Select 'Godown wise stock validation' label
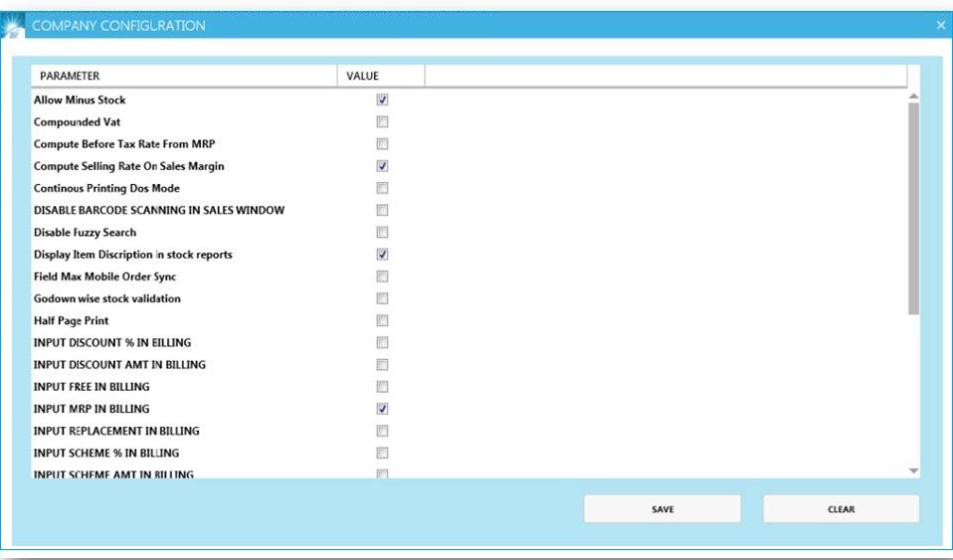Screen dimensions: 953x560 coord(107,298)
